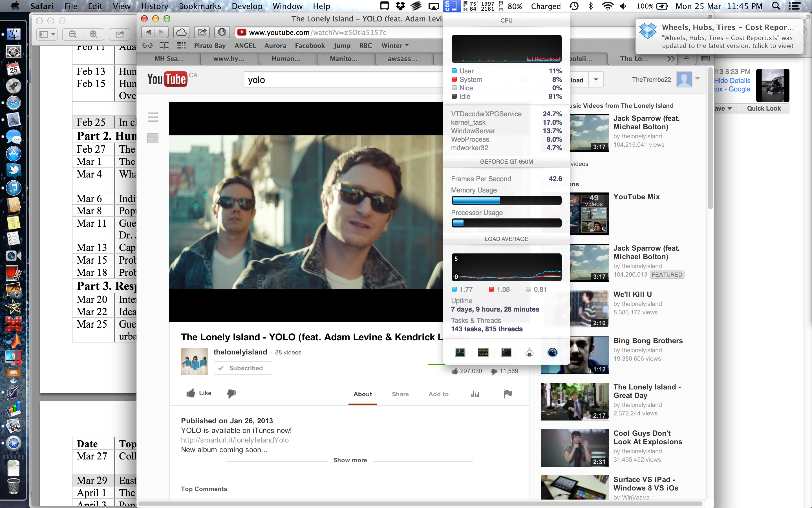
Task: Open Launchpad rocket in the Dock
Action: (x=14, y=86)
